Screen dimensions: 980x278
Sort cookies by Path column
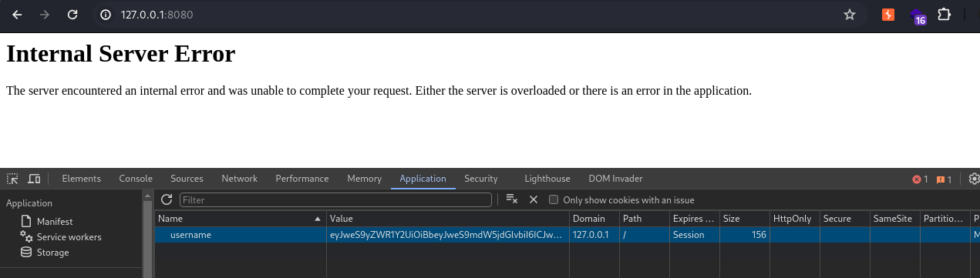pyautogui.click(x=644, y=219)
